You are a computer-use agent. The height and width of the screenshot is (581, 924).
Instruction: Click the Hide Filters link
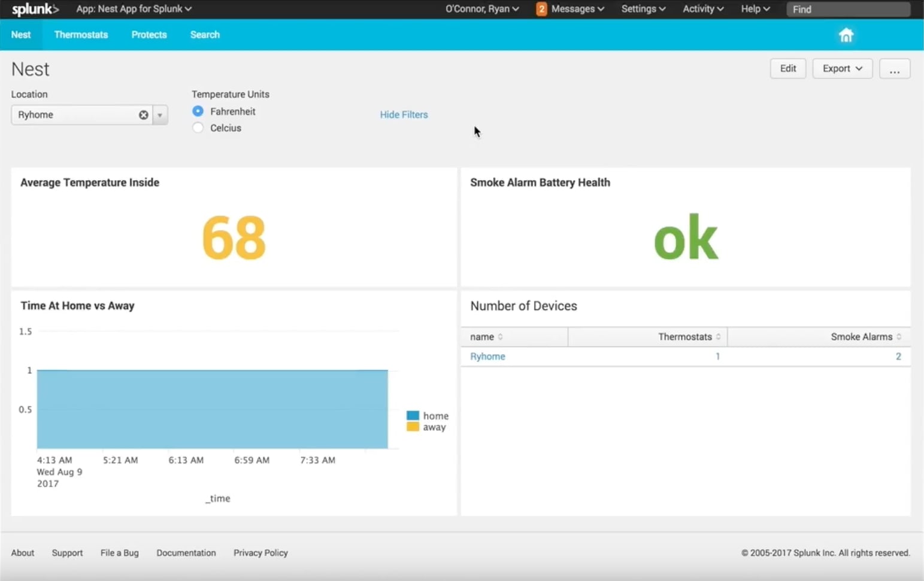(x=404, y=115)
